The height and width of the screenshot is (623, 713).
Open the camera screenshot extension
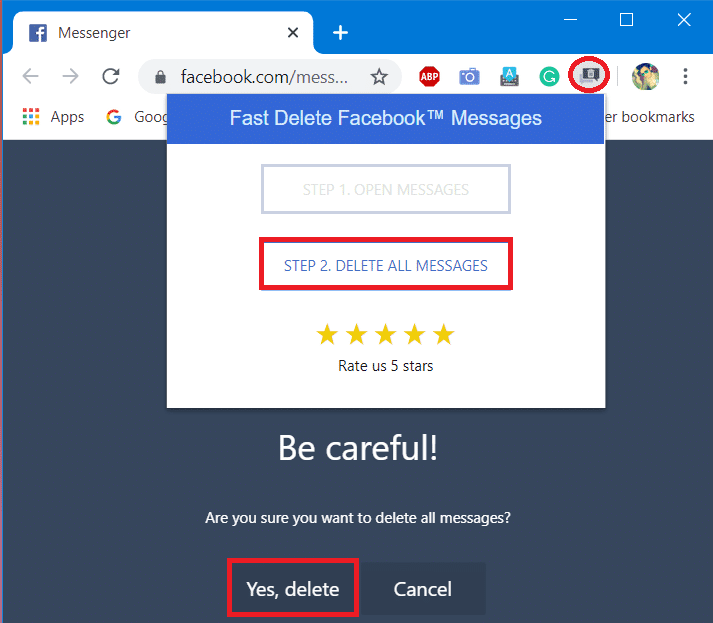pyautogui.click(x=469, y=76)
